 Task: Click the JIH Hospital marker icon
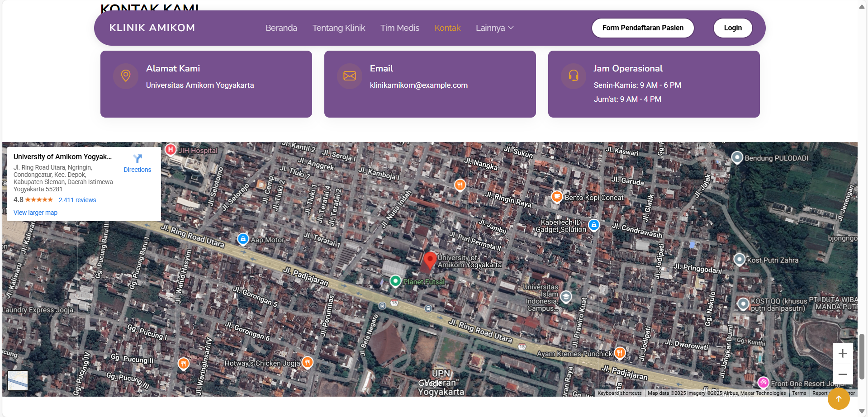[171, 150]
